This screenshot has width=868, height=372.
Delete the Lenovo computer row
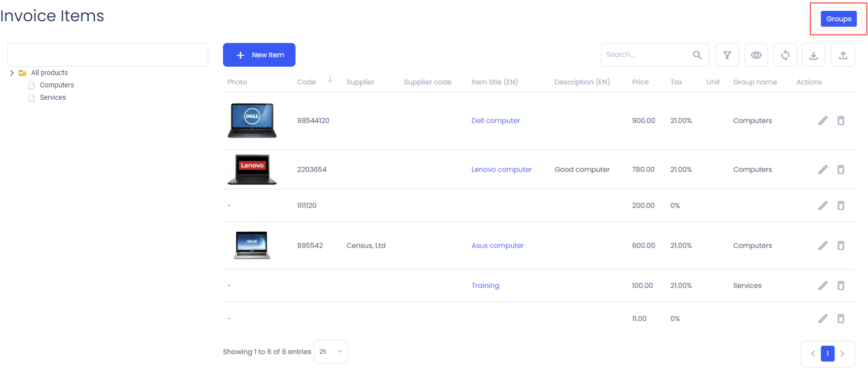pos(841,169)
